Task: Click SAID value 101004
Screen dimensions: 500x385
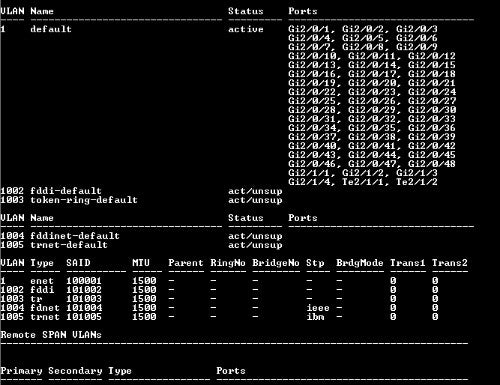Action: (84, 308)
